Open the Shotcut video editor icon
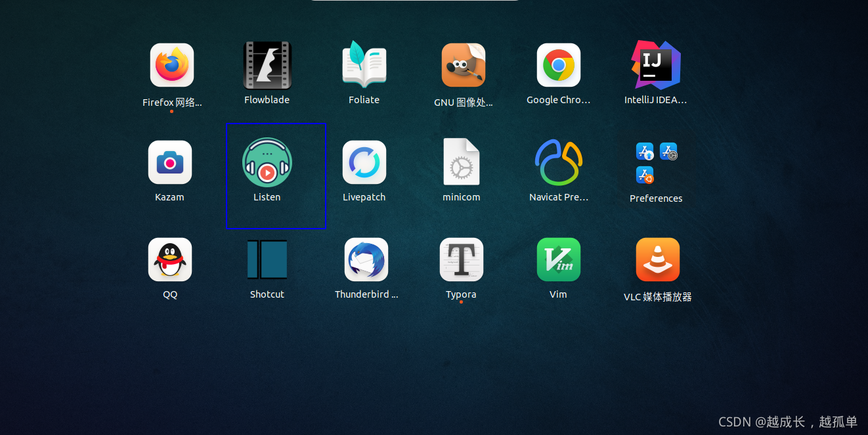The height and width of the screenshot is (435, 868). coord(267,260)
